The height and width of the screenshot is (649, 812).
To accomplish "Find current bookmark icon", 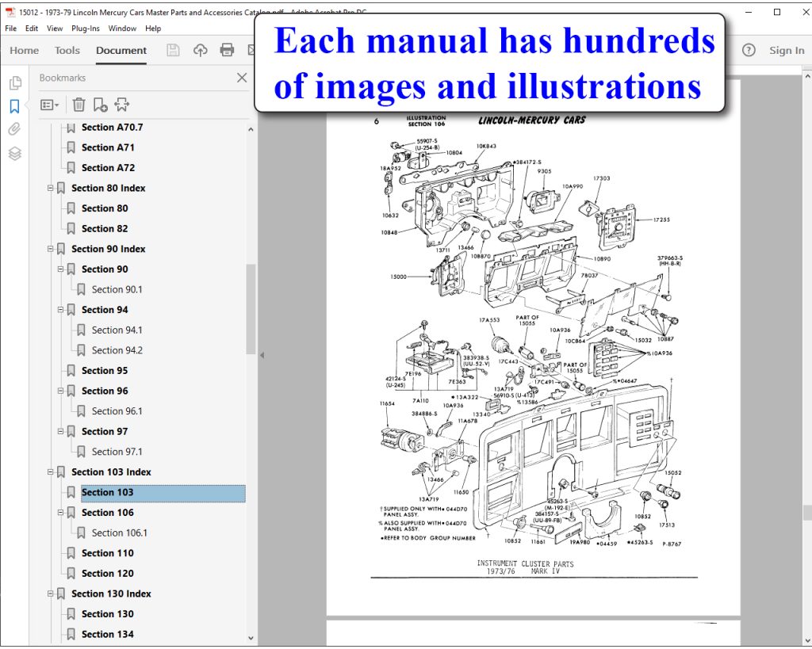I will click(121, 105).
